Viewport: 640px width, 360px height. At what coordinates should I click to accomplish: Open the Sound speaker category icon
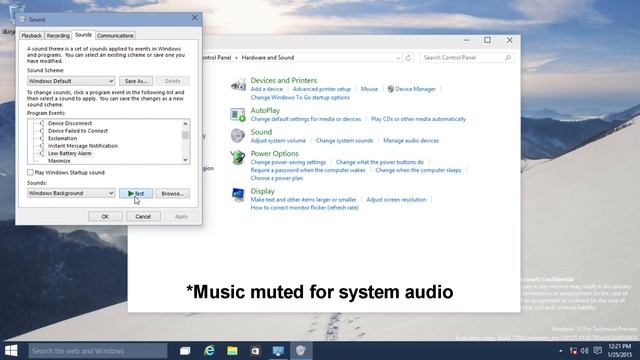click(x=238, y=135)
